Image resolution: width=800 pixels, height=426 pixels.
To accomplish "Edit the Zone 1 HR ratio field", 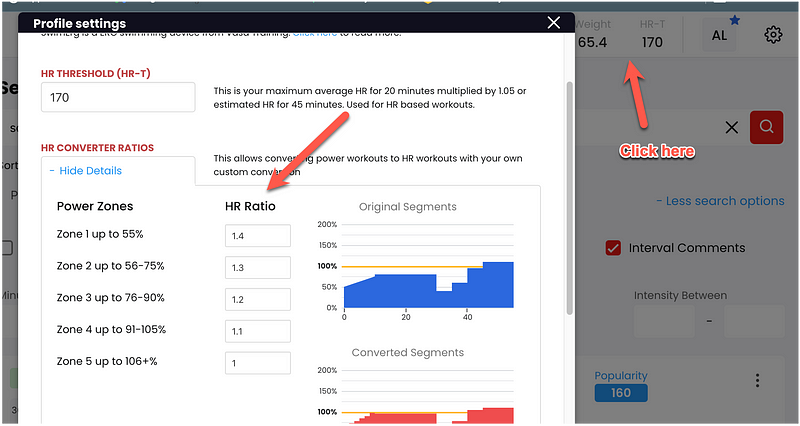I will (258, 236).
